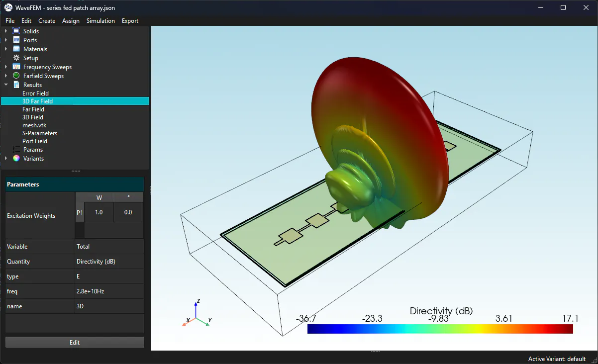The width and height of the screenshot is (598, 364).
Task: Expand the Materials tree node
Action: pos(6,49)
